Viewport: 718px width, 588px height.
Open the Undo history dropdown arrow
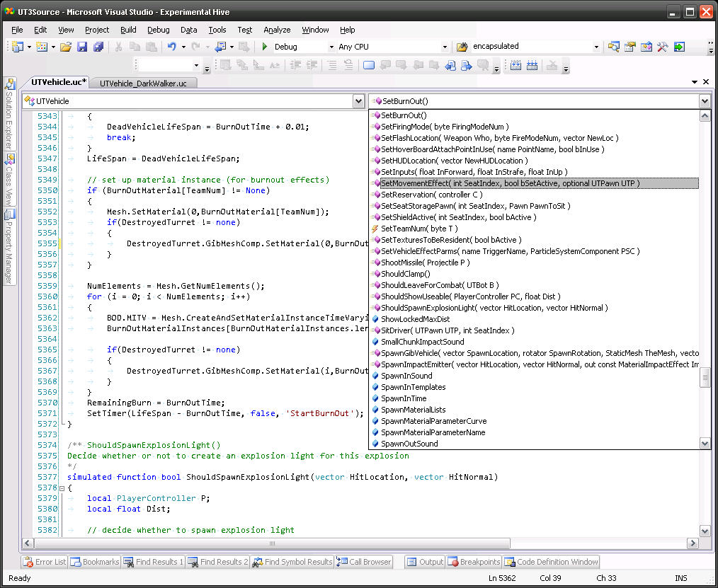click(x=183, y=47)
